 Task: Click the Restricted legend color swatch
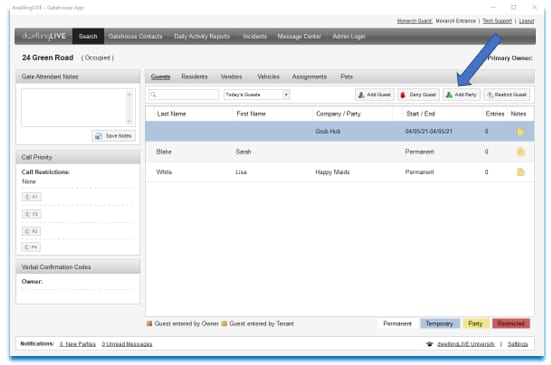click(511, 324)
